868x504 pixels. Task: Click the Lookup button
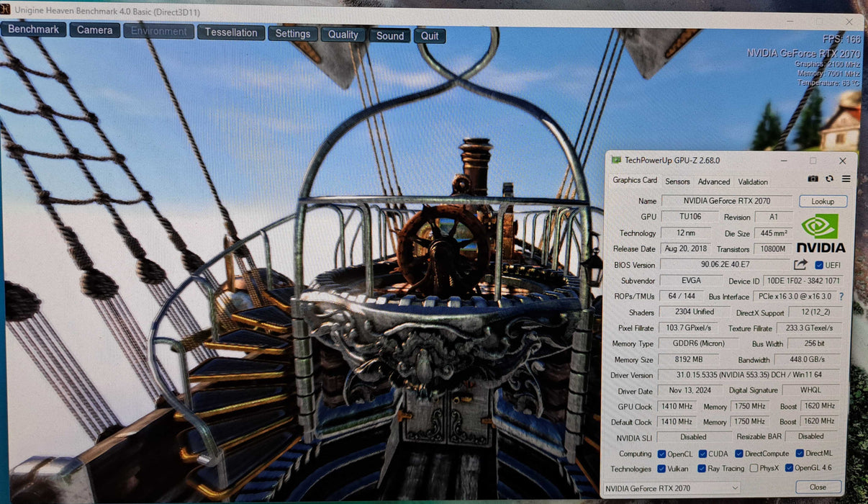pos(823,201)
